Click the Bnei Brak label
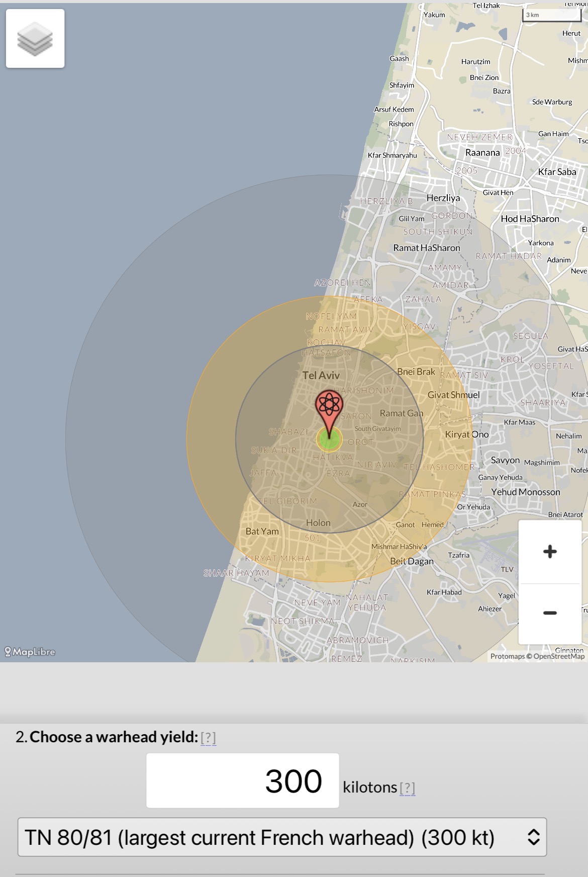This screenshot has height=877, width=588. 416,372
